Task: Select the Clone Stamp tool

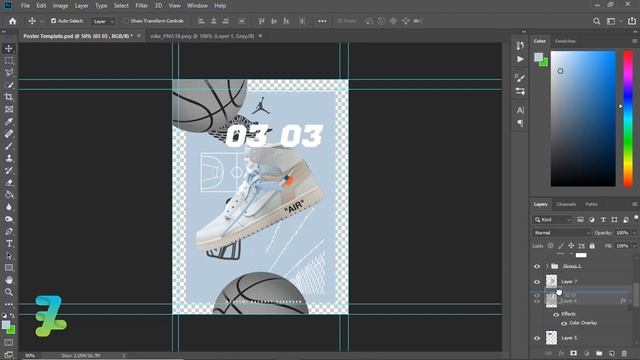Action: point(9,158)
